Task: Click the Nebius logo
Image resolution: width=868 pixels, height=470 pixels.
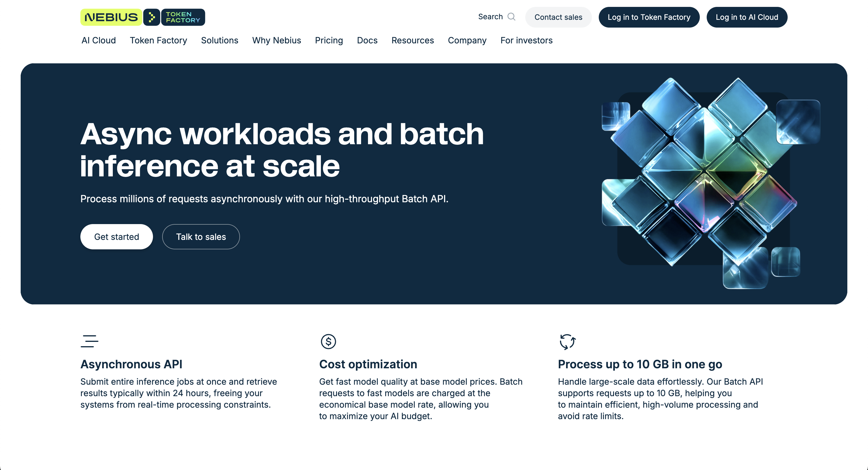Action: [x=111, y=17]
